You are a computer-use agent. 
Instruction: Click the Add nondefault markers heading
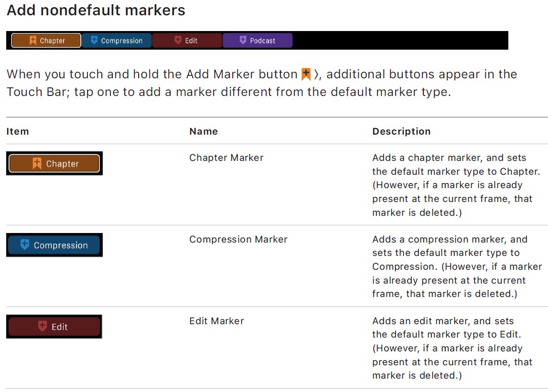96,11
